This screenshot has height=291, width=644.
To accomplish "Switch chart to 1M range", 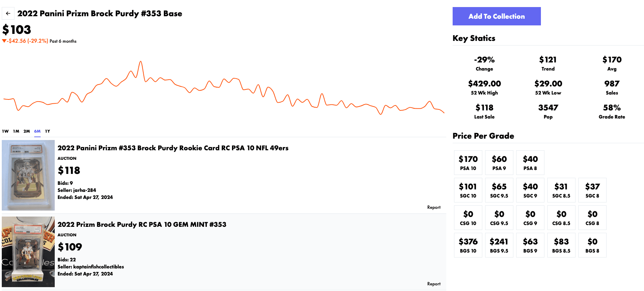I will pyautogui.click(x=16, y=131).
